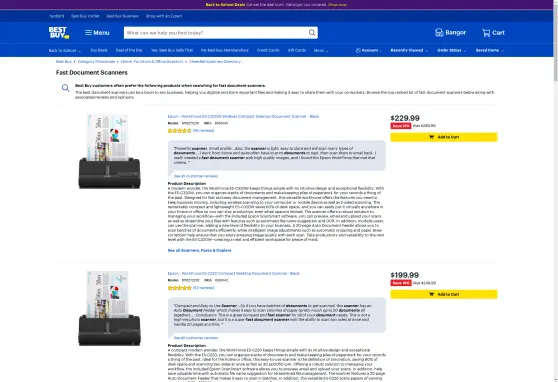
Task: Click star rating of ES-C220 scanner
Action: tap(179, 288)
